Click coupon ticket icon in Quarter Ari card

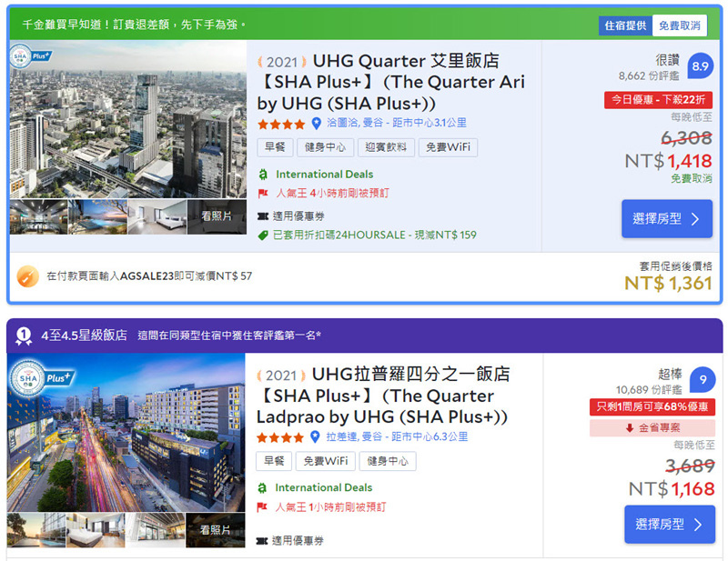[263, 216]
